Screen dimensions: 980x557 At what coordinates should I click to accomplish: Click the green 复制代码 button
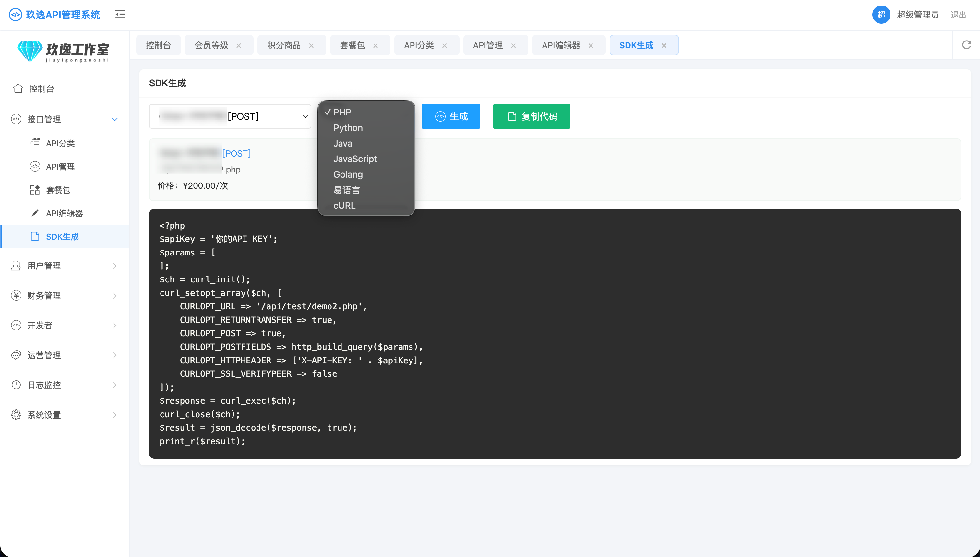point(531,116)
